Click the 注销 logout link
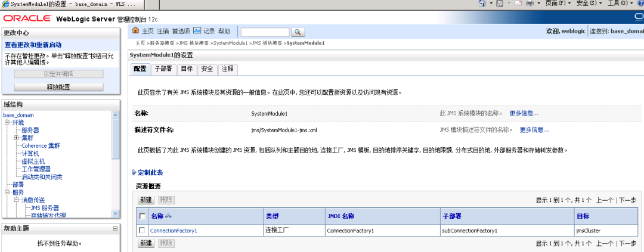The image size is (644, 252). tap(163, 31)
